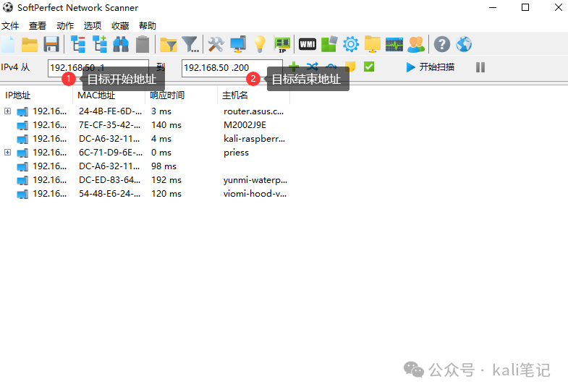Screen dimensions: 568x392
Task: Click the globe web icon
Action: [x=464, y=45]
